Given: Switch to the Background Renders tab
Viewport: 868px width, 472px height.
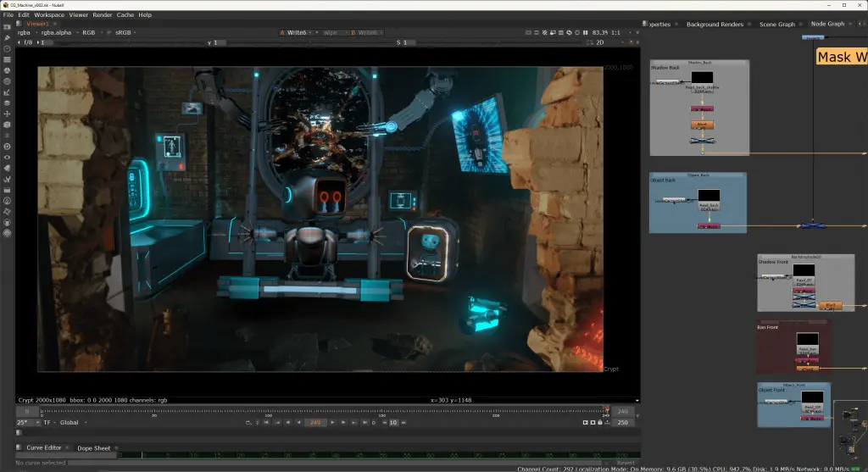Looking at the screenshot, I should click(x=715, y=25).
